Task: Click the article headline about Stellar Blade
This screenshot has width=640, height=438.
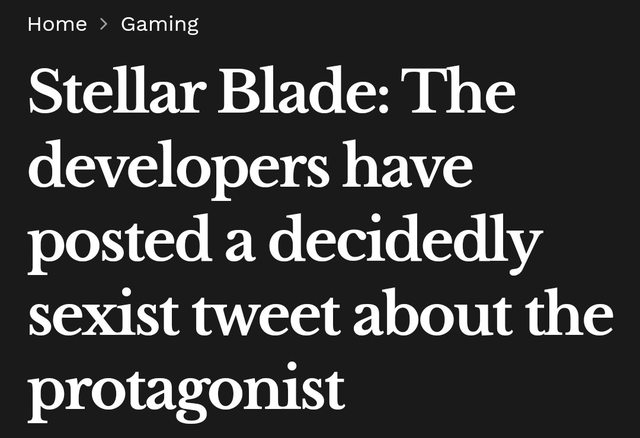Action: [x=321, y=244]
